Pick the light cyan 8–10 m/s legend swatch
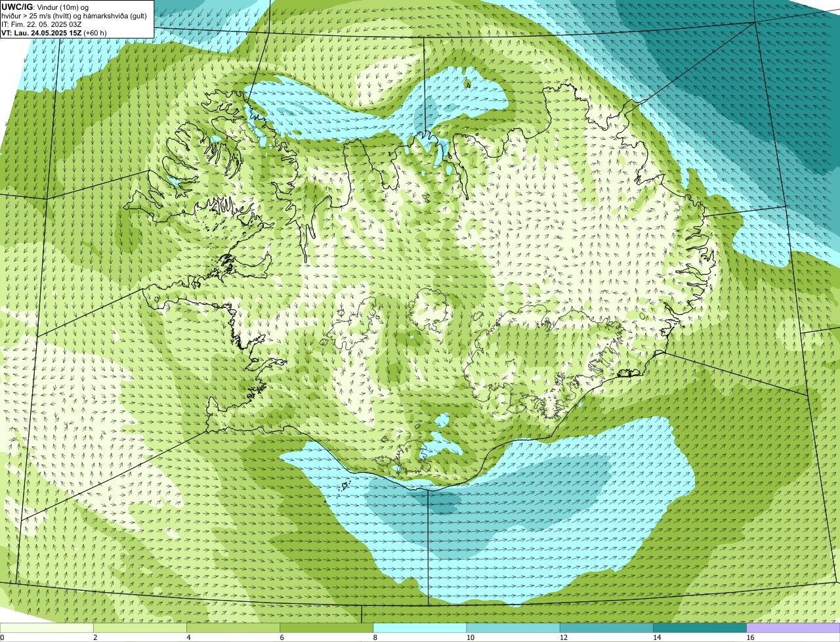 tap(420, 628)
